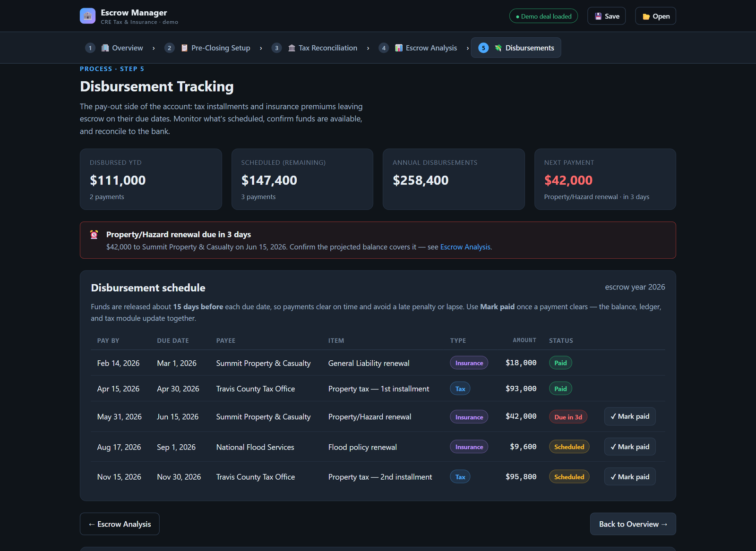Click the STATUS column header
Viewport: 756px width, 551px height.
point(561,340)
